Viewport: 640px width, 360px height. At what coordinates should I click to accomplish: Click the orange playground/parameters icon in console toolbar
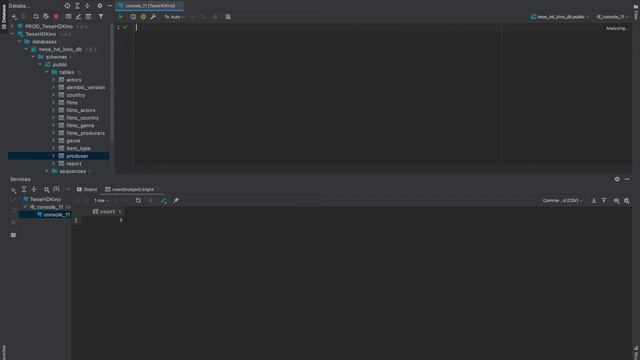(143, 17)
